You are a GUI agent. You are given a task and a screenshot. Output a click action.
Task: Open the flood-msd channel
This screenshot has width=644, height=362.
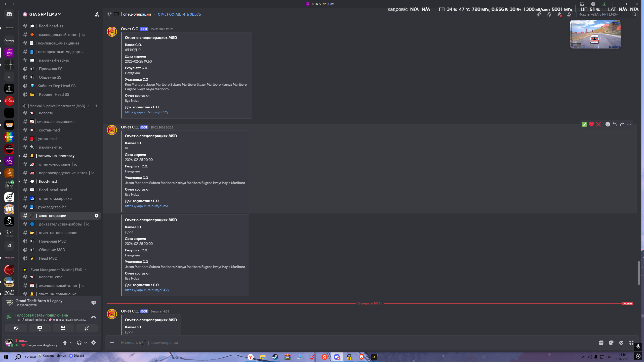(x=48, y=182)
